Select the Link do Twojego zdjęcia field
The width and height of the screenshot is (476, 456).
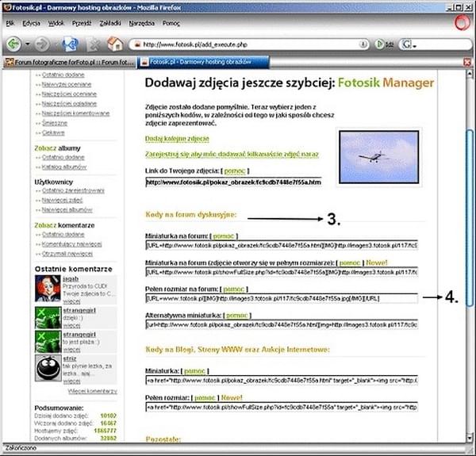233,182
